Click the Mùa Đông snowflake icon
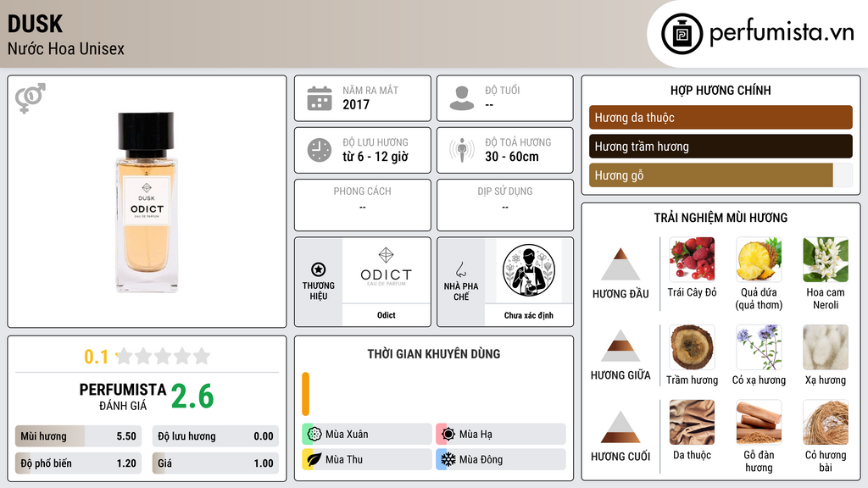868x488 pixels. pos(448,459)
